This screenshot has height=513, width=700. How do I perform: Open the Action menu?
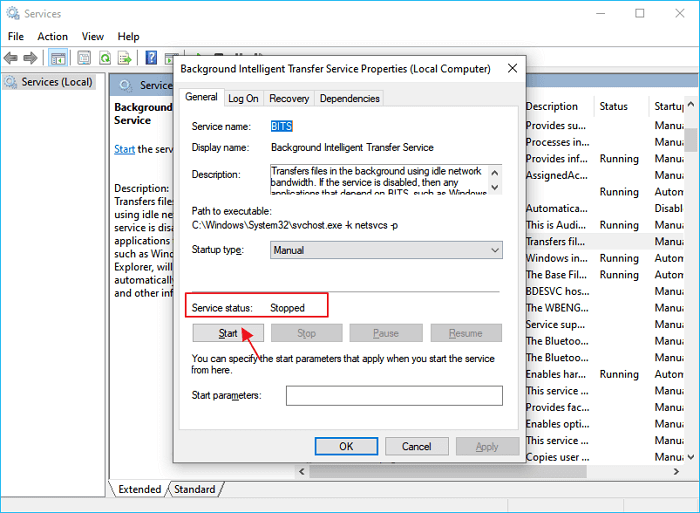point(53,36)
